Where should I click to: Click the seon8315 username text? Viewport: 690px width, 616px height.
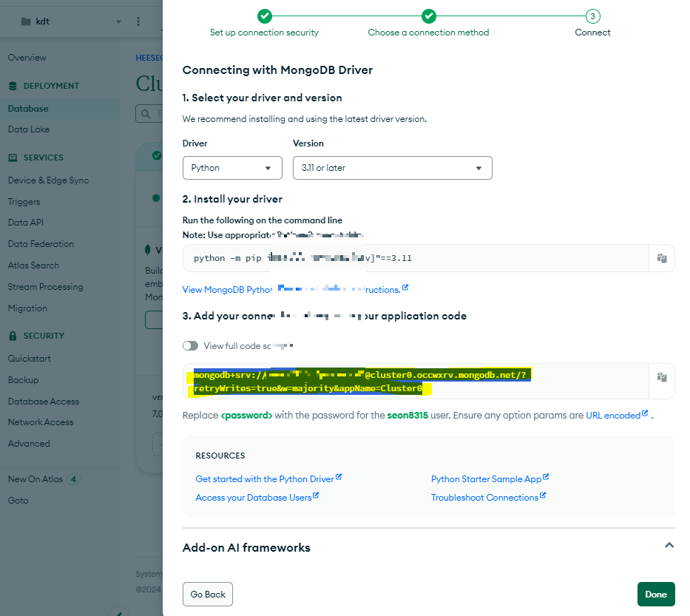[x=407, y=416]
